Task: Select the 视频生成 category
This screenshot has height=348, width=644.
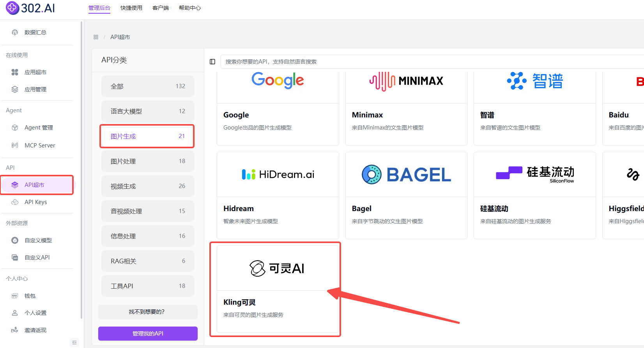Action: (x=148, y=186)
